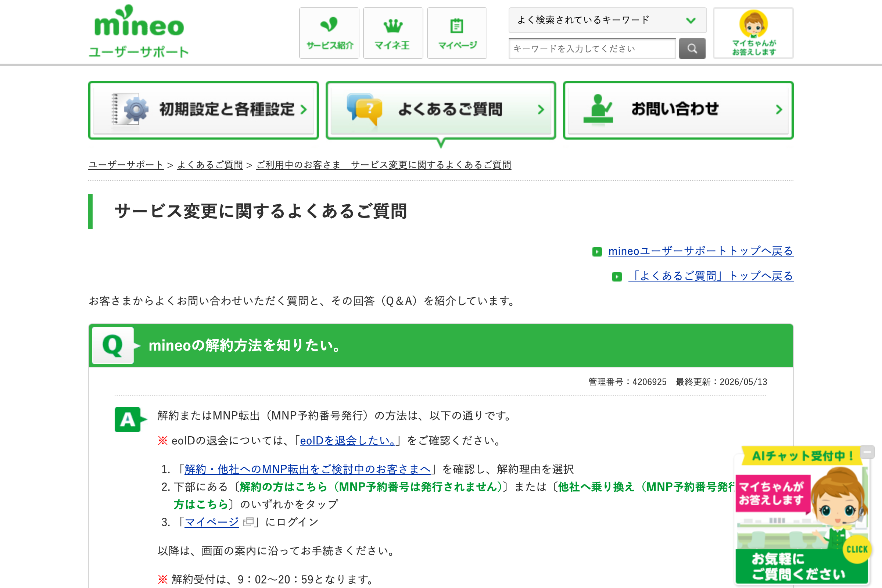Viewport: 882px width, 588px height.
Task: Click ユーザーサポート breadcrumb link
Action: (126, 165)
